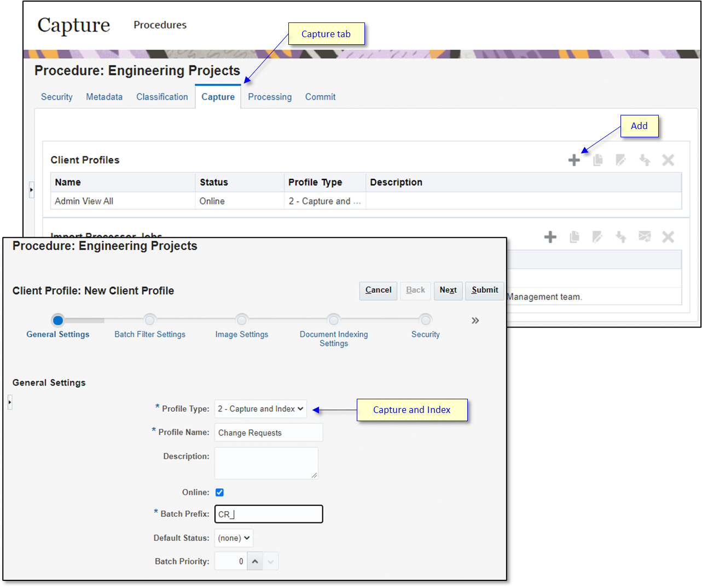Image resolution: width=702 pixels, height=588 pixels.
Task: Click the duplicate icon in Import Processor Jobs row
Action: [x=573, y=237]
